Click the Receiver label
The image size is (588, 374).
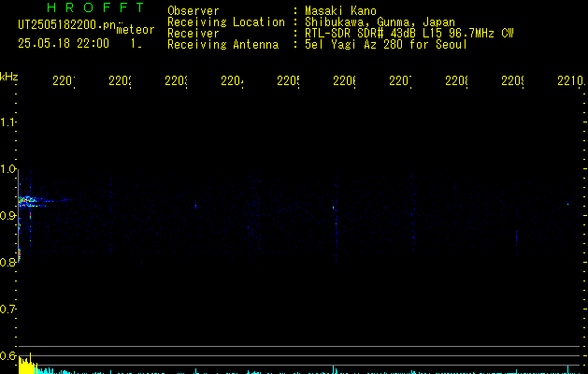click(194, 33)
